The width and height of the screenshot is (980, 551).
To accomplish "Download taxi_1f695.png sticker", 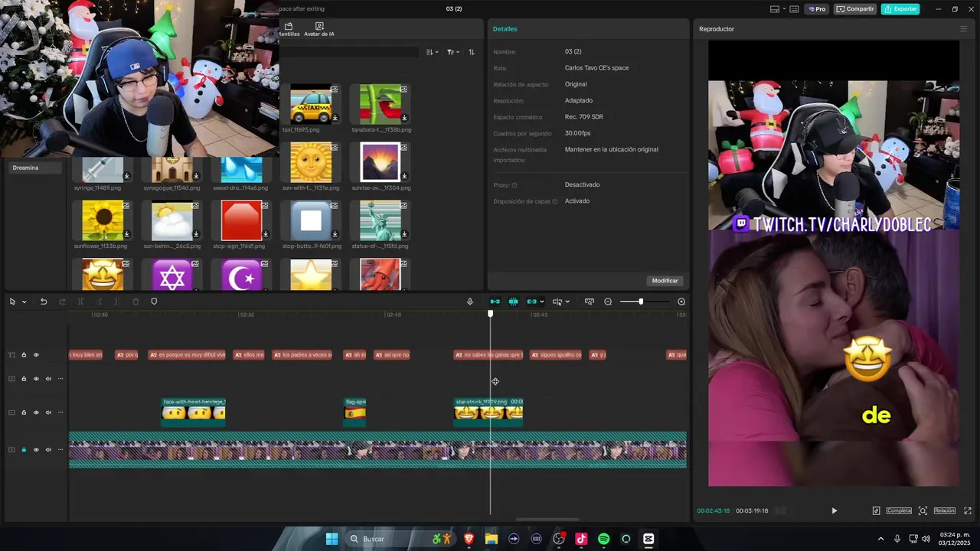I will [335, 118].
